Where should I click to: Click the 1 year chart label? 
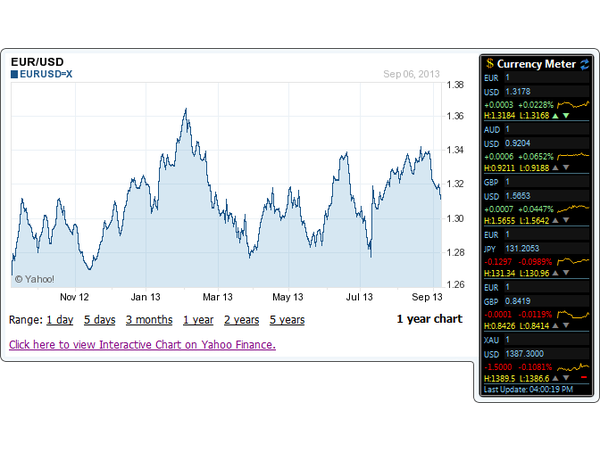pyautogui.click(x=430, y=319)
